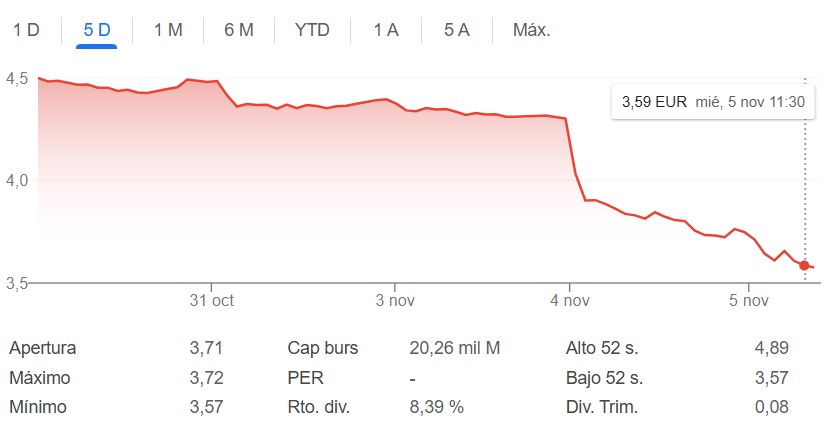Show the 1 M chart range
Screen dimensions: 826x437
168,30
